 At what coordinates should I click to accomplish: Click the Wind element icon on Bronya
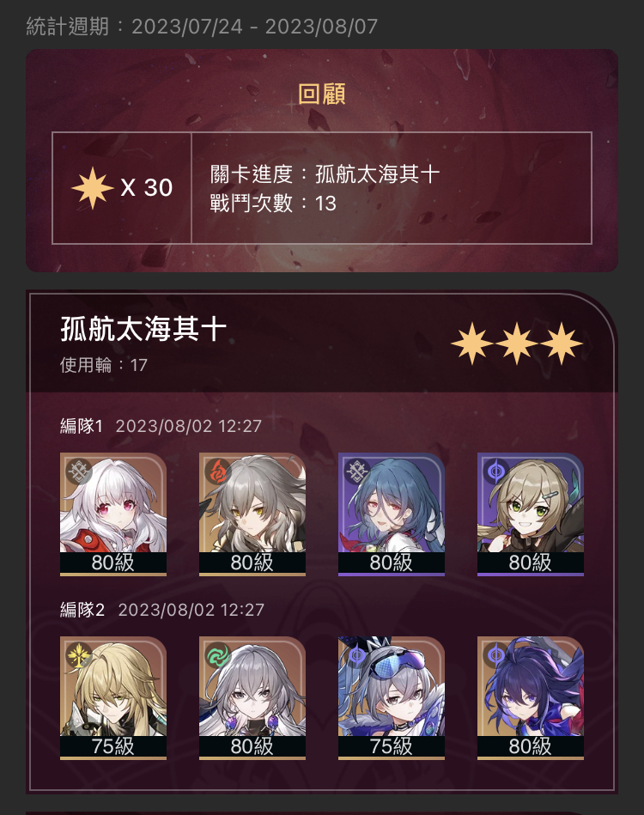(x=218, y=655)
